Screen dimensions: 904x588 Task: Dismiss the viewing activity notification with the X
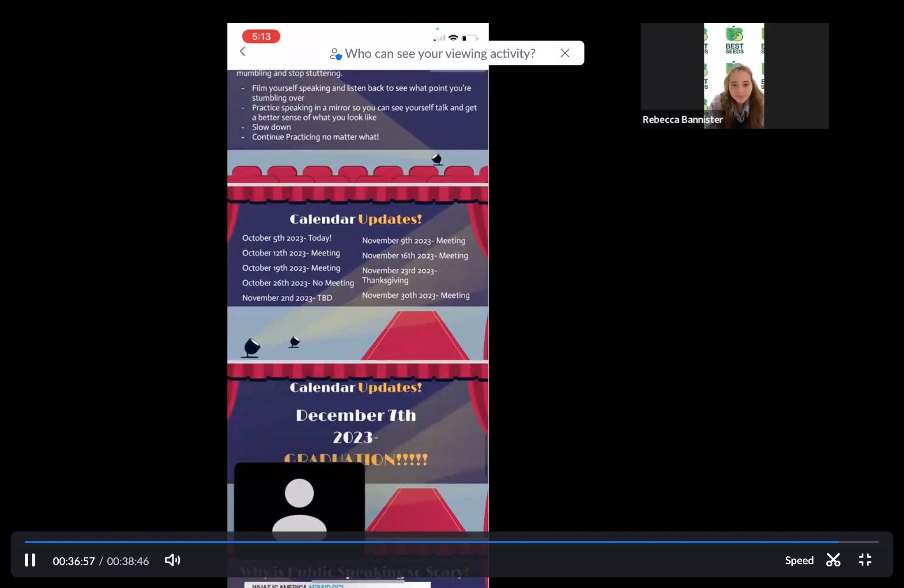[565, 53]
